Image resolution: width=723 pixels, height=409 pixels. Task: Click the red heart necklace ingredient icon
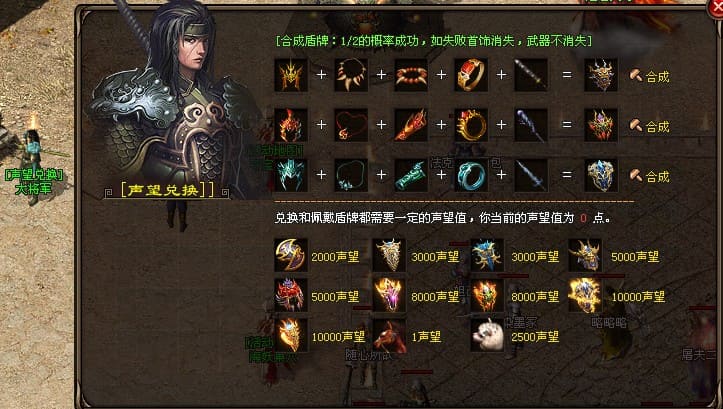tap(351, 124)
